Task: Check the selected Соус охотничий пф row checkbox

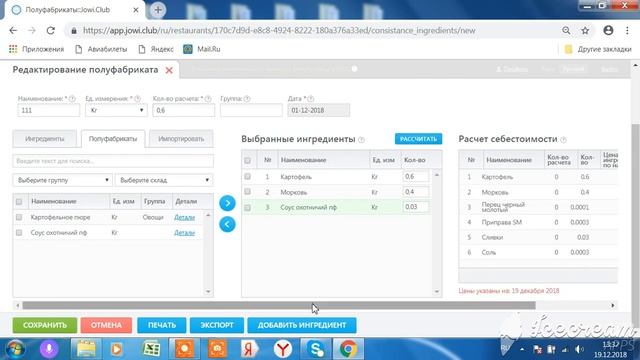Action: tap(247, 207)
